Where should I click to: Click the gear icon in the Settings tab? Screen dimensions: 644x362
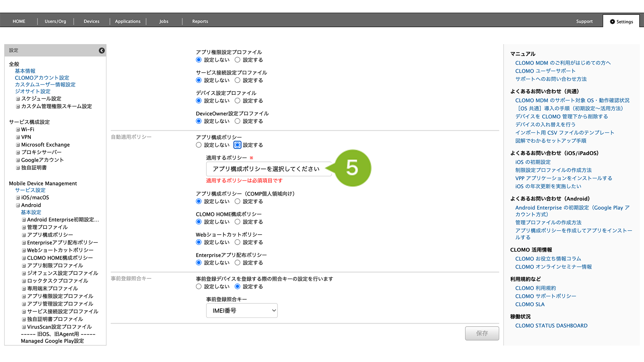click(612, 22)
